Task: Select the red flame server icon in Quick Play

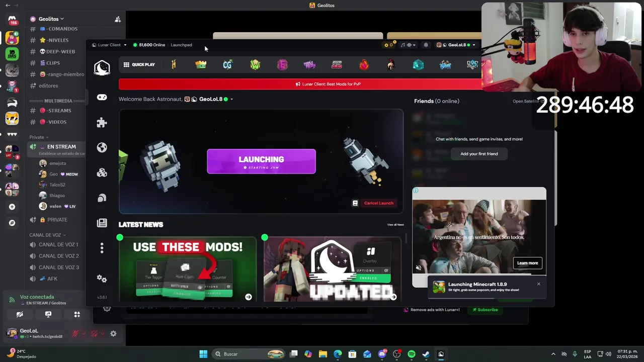Action: click(x=364, y=64)
